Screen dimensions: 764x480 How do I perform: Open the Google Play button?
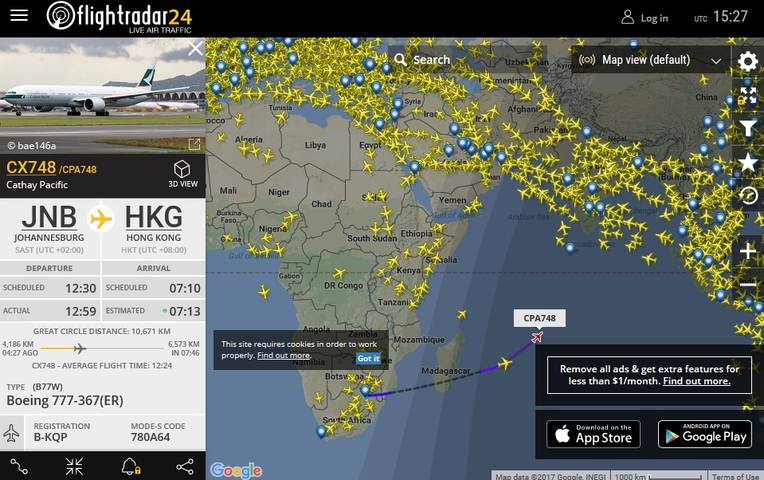coord(705,434)
